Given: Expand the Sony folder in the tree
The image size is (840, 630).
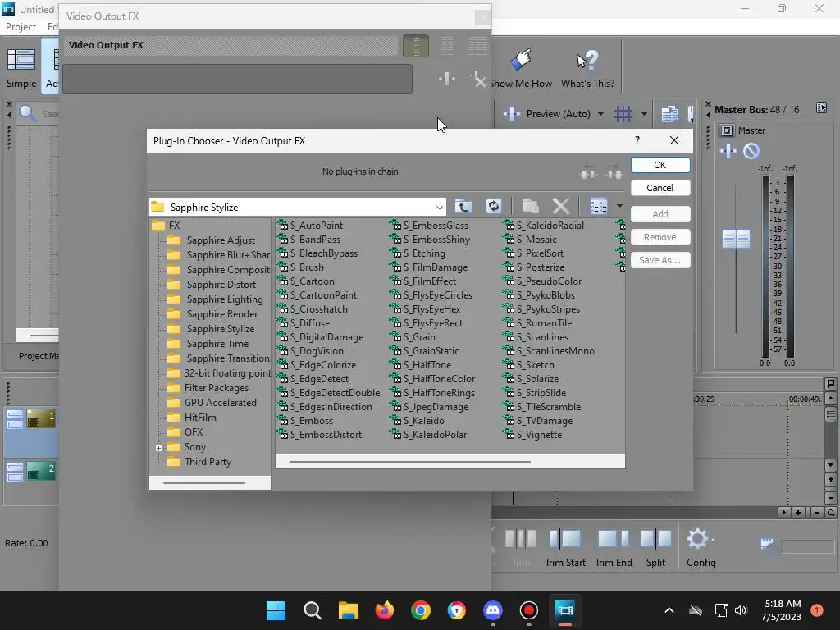Looking at the screenshot, I should [x=158, y=448].
